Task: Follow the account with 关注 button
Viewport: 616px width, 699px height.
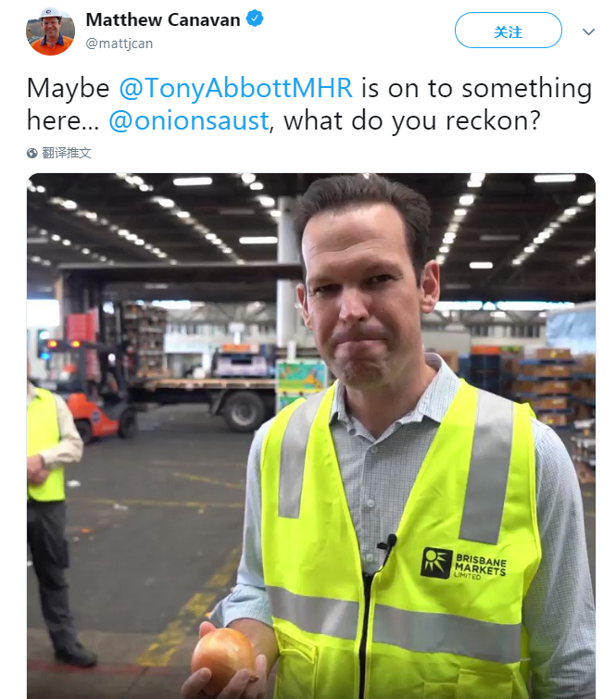Action: pyautogui.click(x=508, y=31)
